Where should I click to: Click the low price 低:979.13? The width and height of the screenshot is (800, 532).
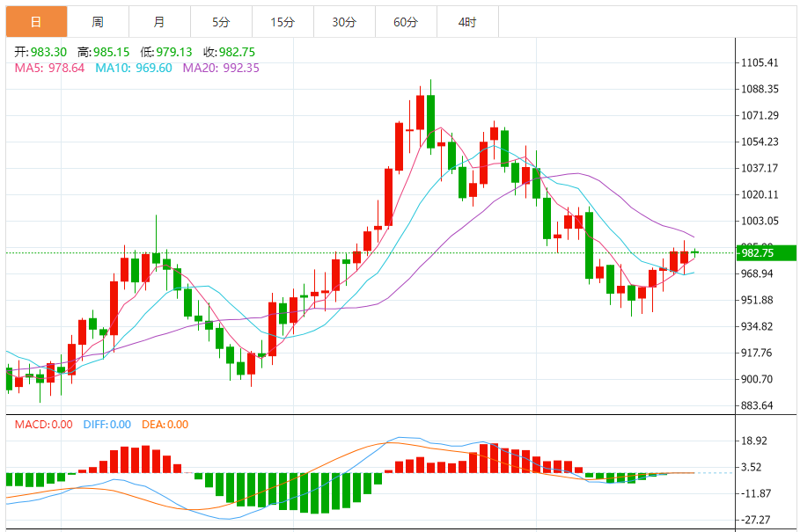[166, 52]
